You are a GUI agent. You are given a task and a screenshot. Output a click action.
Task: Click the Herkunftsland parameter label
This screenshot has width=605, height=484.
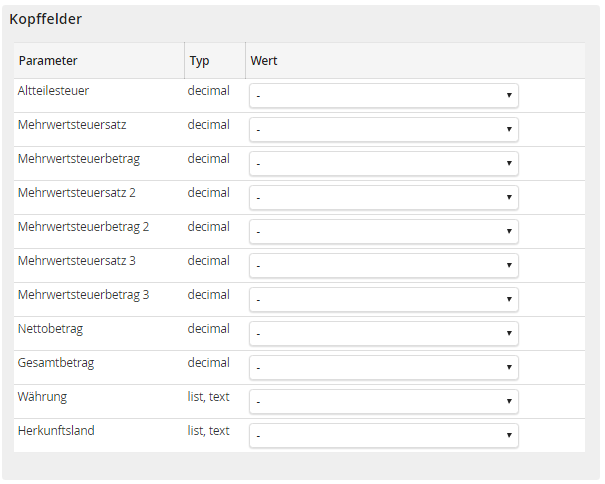tap(56, 431)
